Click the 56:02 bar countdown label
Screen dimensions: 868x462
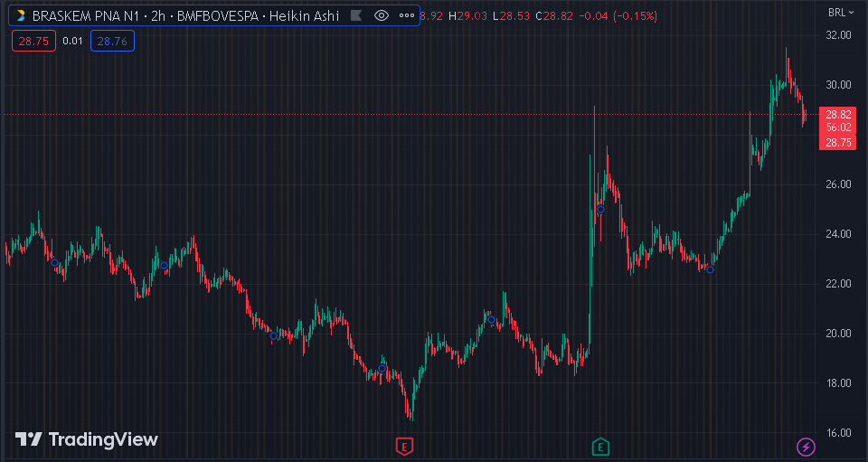(838, 127)
